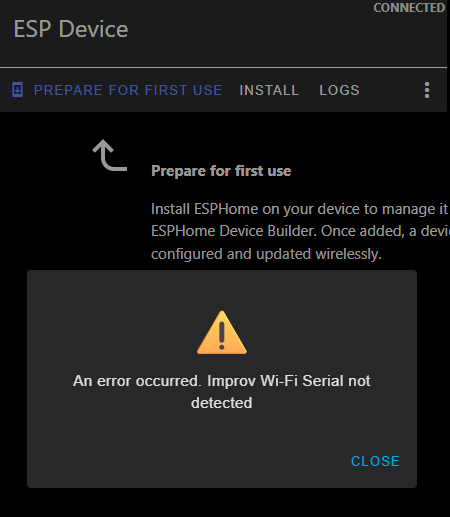Open the device LOGS
Image resolution: width=450 pixels, height=517 pixels.
339,90
